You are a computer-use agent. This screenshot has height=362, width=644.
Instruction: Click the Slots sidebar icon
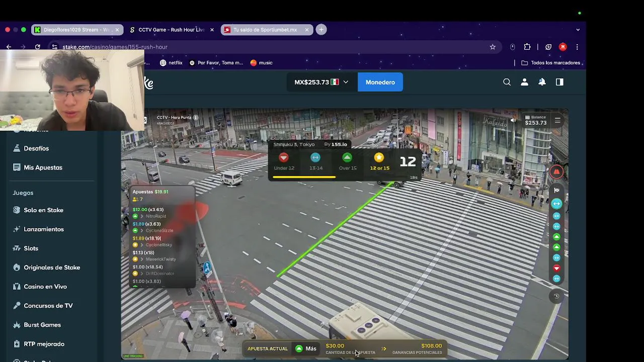pyautogui.click(x=17, y=248)
